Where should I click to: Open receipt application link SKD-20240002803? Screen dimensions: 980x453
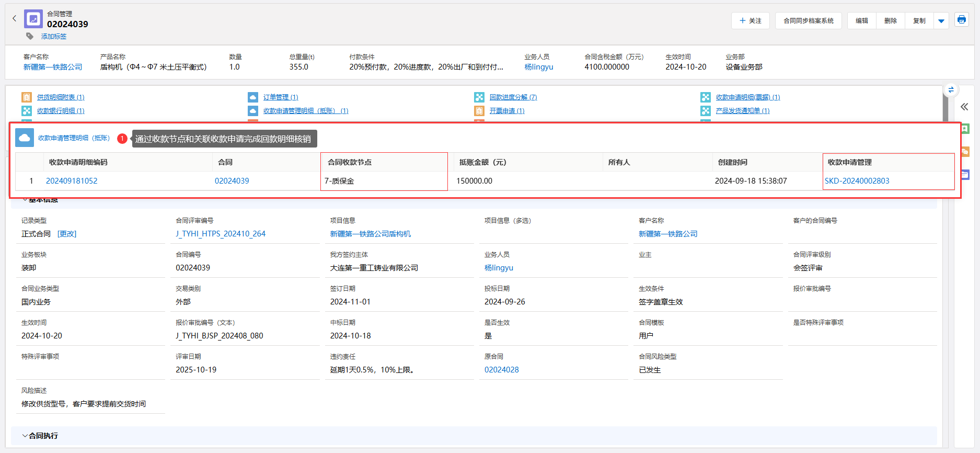tap(857, 181)
